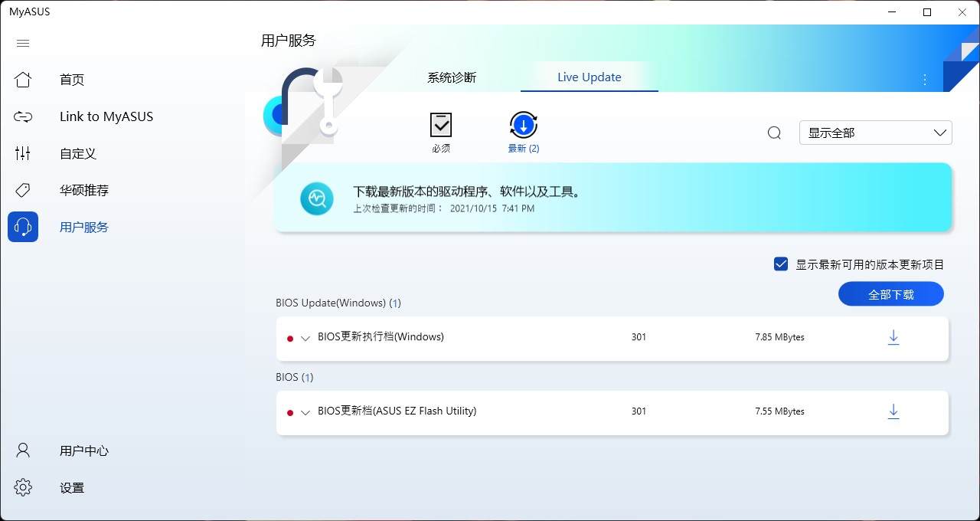Screen dimensions: 980x521
Task: Click the 最新 (2) update filter icon
Action: pos(523,125)
